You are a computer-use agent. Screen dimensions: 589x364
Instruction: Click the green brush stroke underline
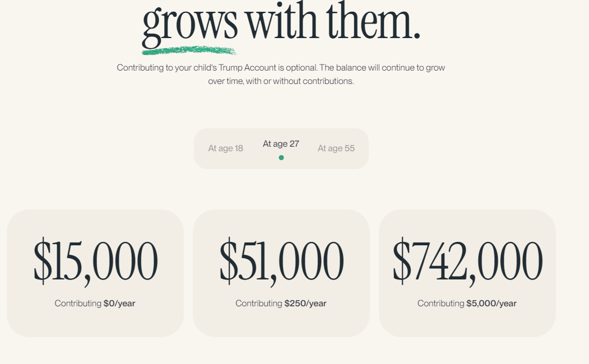tap(189, 51)
